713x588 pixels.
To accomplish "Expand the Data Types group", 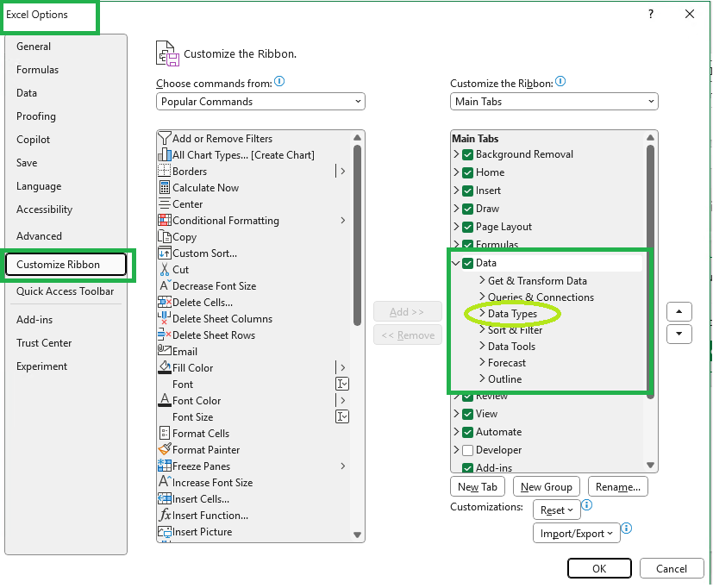I will tap(483, 313).
